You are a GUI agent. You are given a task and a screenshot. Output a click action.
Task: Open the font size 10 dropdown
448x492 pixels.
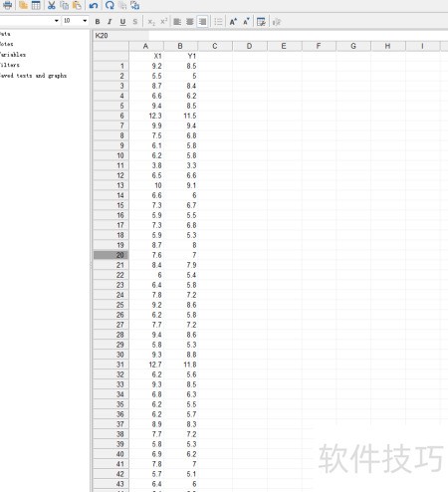85,21
